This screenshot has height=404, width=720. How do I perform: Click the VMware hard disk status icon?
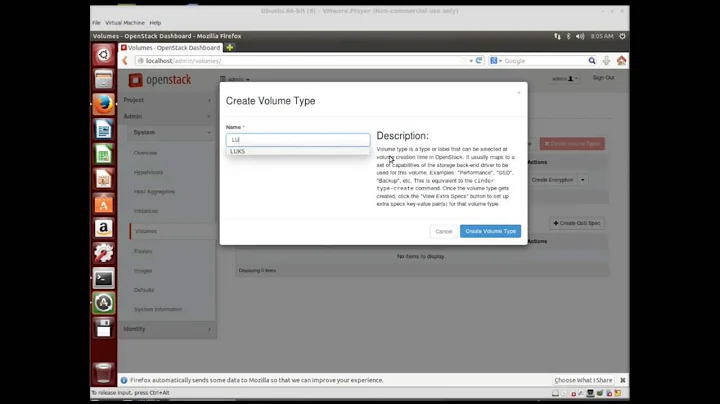(x=555, y=393)
